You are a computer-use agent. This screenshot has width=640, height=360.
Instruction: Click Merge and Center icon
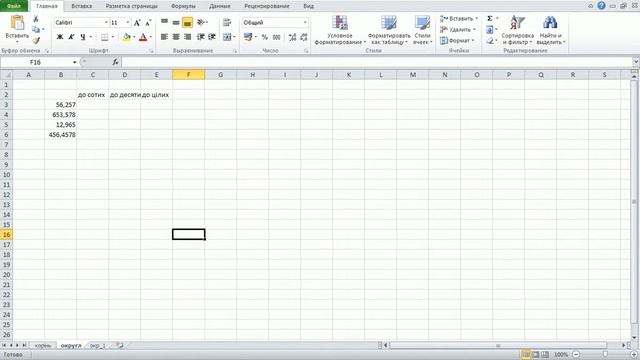click(x=227, y=37)
